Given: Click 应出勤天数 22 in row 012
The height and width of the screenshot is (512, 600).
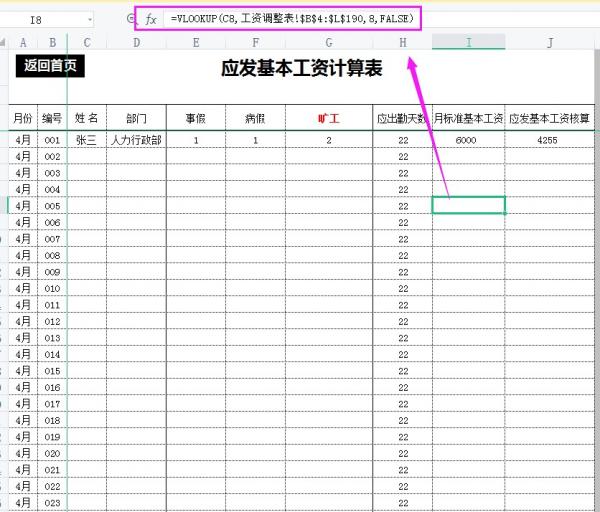Looking at the screenshot, I should [403, 321].
